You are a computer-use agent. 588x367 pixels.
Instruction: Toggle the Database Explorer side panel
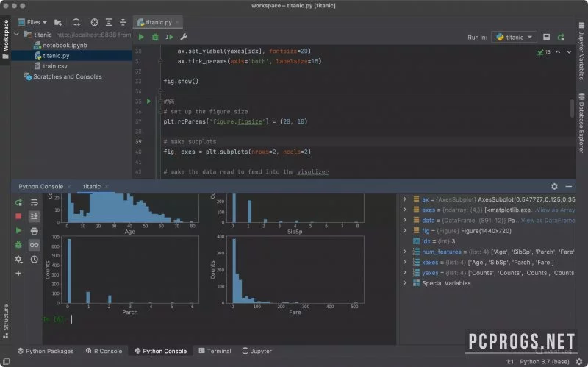(581, 123)
